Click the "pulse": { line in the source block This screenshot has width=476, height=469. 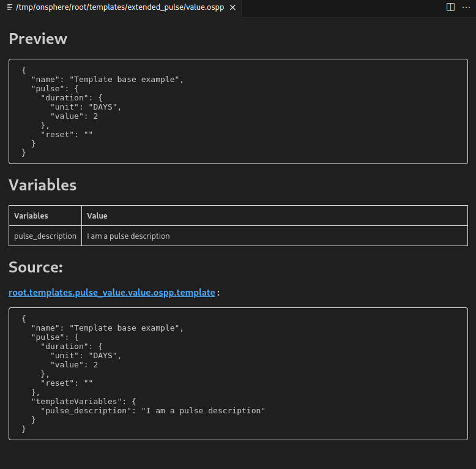(x=55, y=337)
